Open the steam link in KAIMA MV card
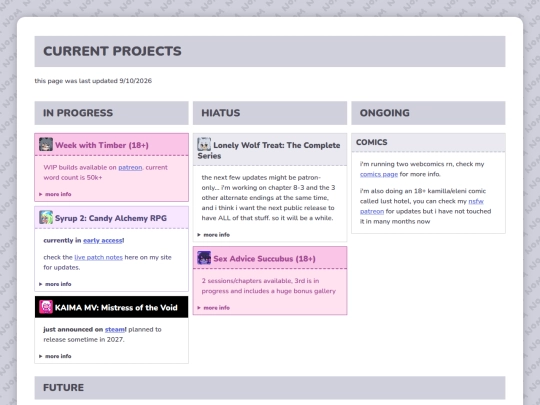 coord(115,330)
